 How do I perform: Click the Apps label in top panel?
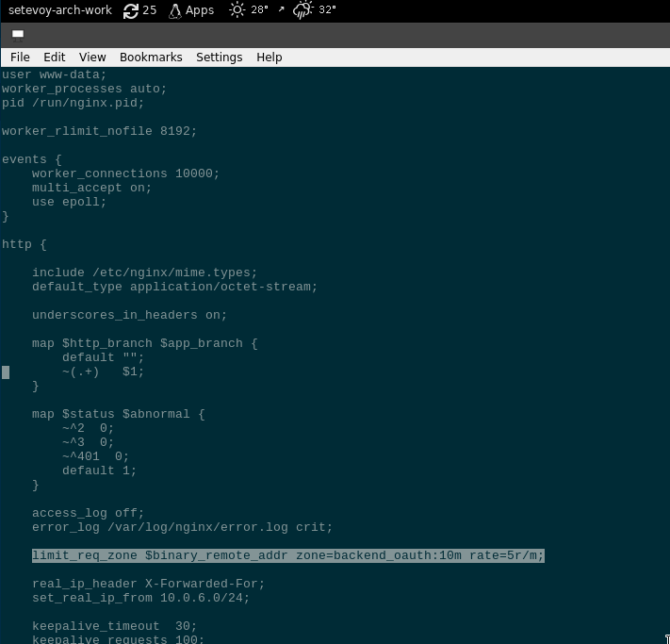pyautogui.click(x=200, y=10)
